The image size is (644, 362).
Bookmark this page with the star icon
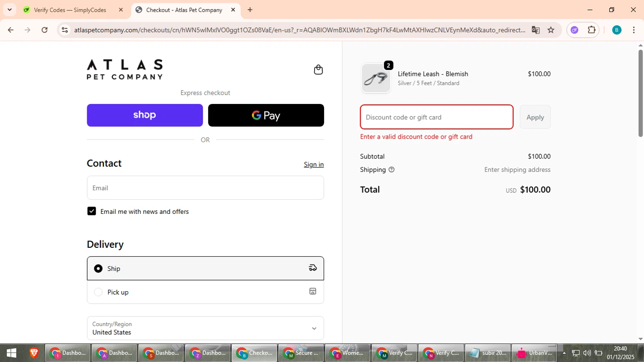pyautogui.click(x=551, y=30)
